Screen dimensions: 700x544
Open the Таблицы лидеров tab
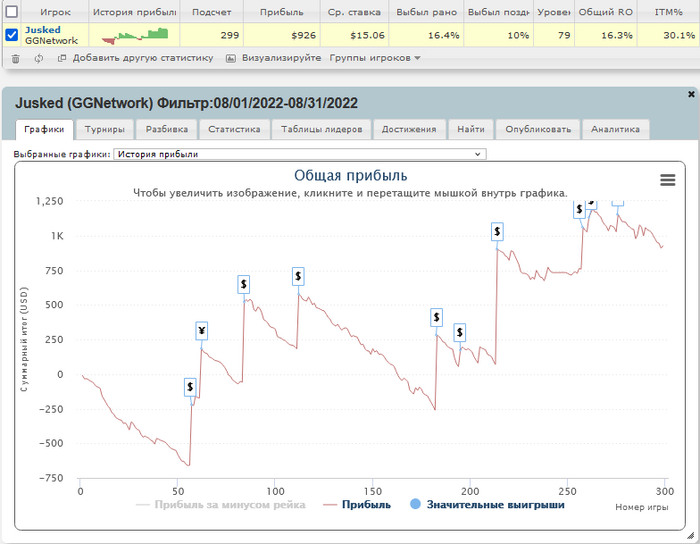[321, 129]
